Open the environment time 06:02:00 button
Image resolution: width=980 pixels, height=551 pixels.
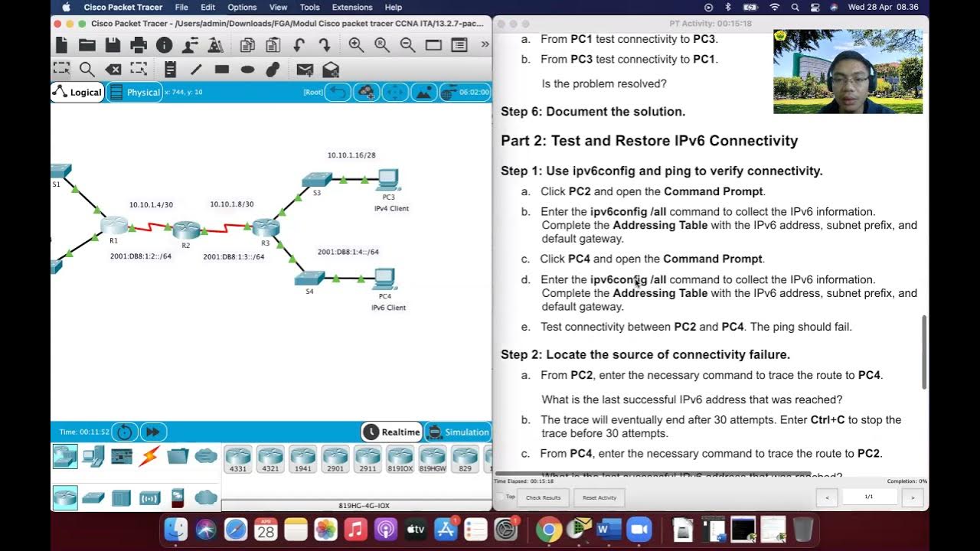pos(465,92)
